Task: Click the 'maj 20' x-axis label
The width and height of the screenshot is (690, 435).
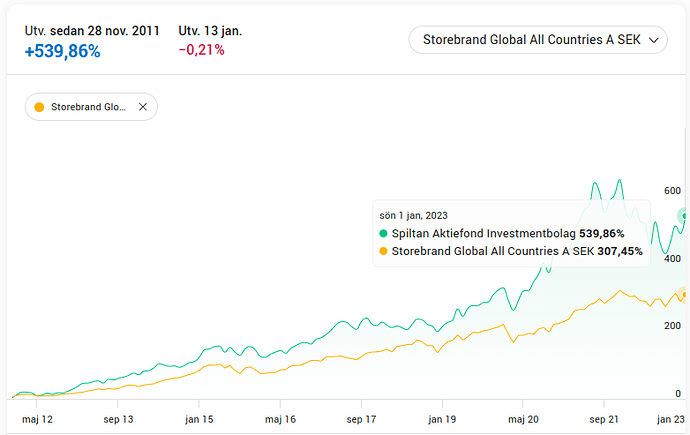Action: 523,419
